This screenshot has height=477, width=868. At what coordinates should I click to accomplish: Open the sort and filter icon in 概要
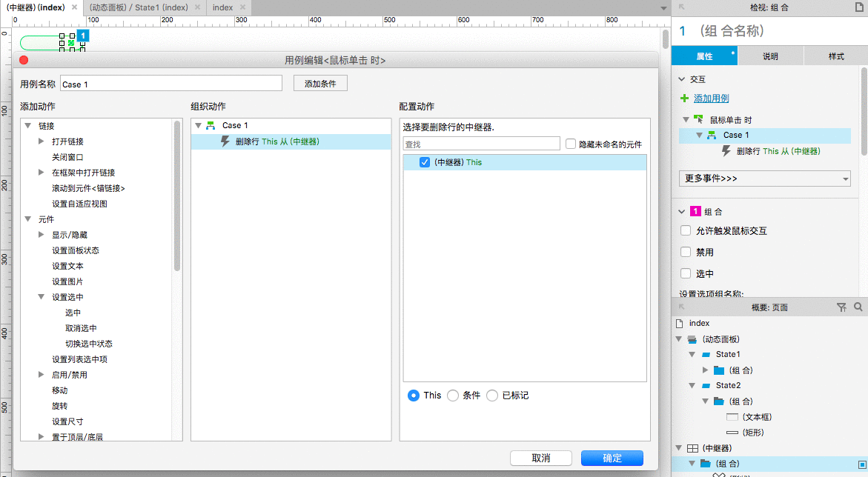click(x=841, y=307)
